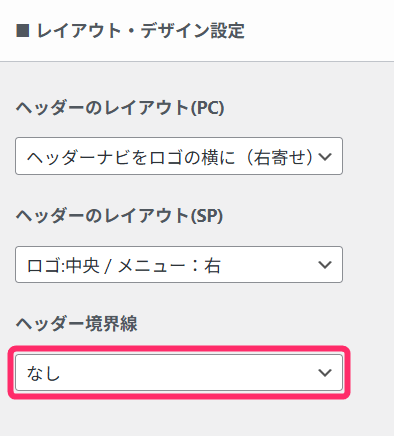This screenshot has width=394, height=436.
Task: Click the ヘッダーのレイアウト(PC) label
Action: 120,108
